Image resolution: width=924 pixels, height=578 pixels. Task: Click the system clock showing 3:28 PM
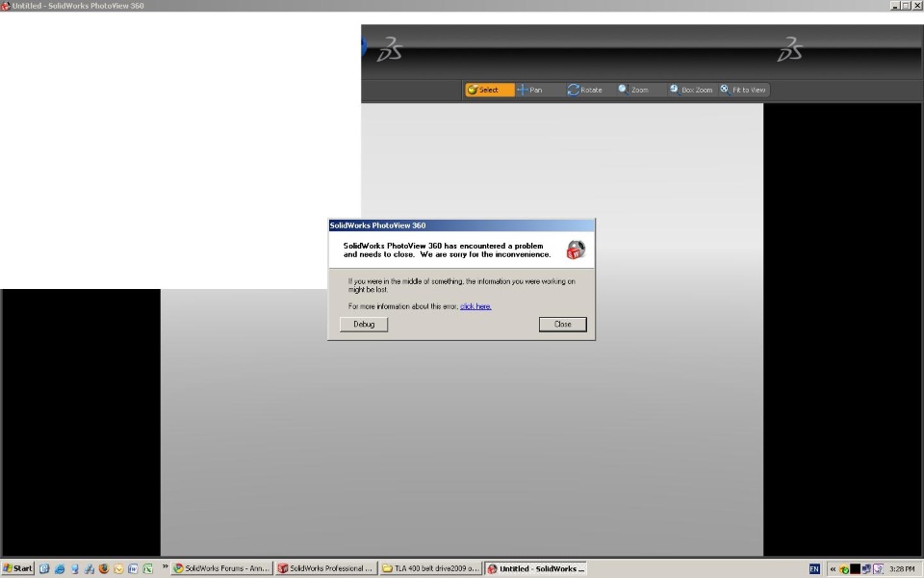point(902,569)
